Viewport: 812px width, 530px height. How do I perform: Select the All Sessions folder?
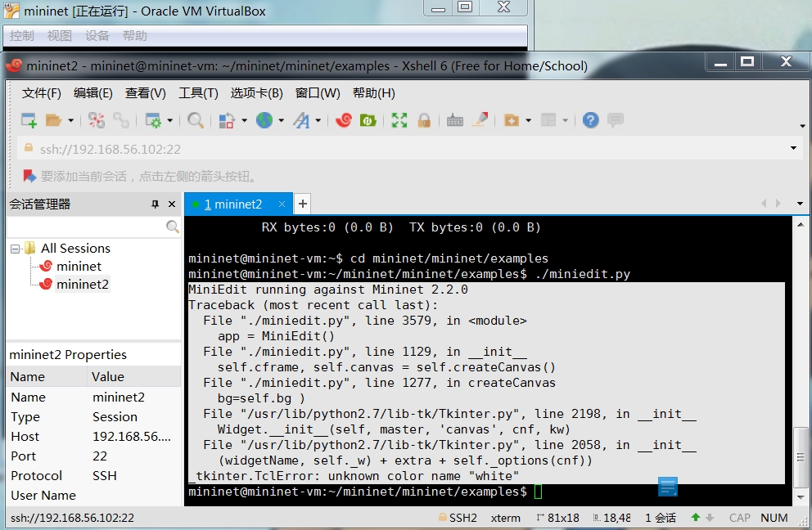pos(75,249)
